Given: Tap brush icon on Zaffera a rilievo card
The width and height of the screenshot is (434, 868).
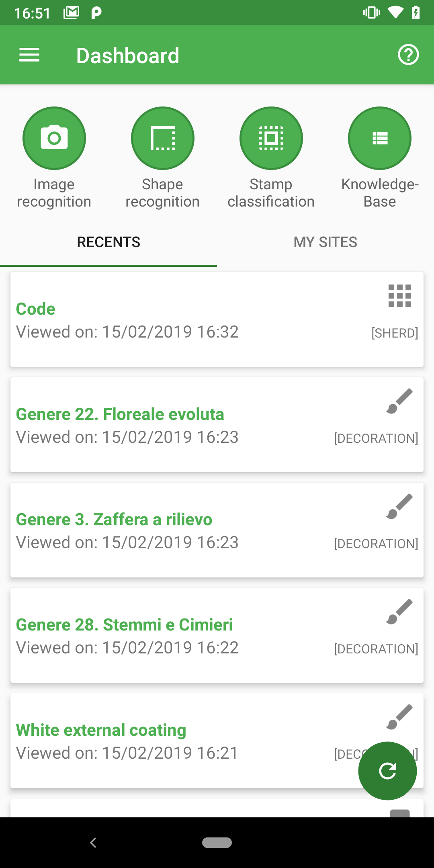Looking at the screenshot, I should click(x=399, y=506).
